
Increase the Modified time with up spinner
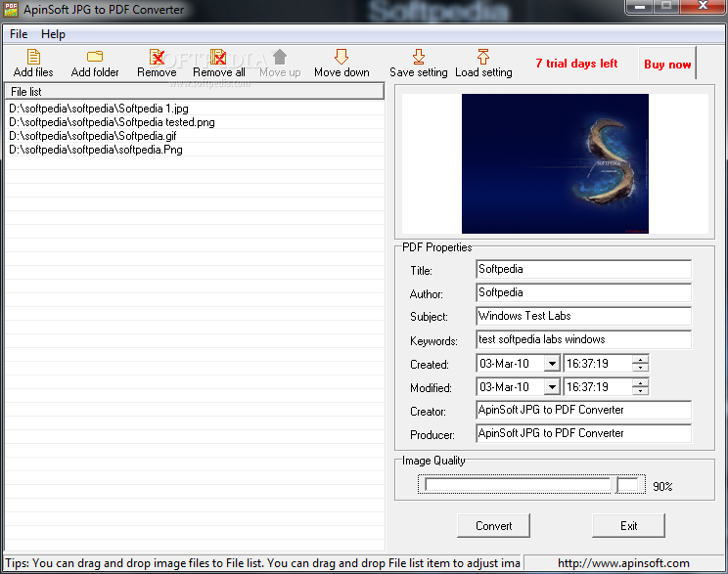click(x=640, y=382)
